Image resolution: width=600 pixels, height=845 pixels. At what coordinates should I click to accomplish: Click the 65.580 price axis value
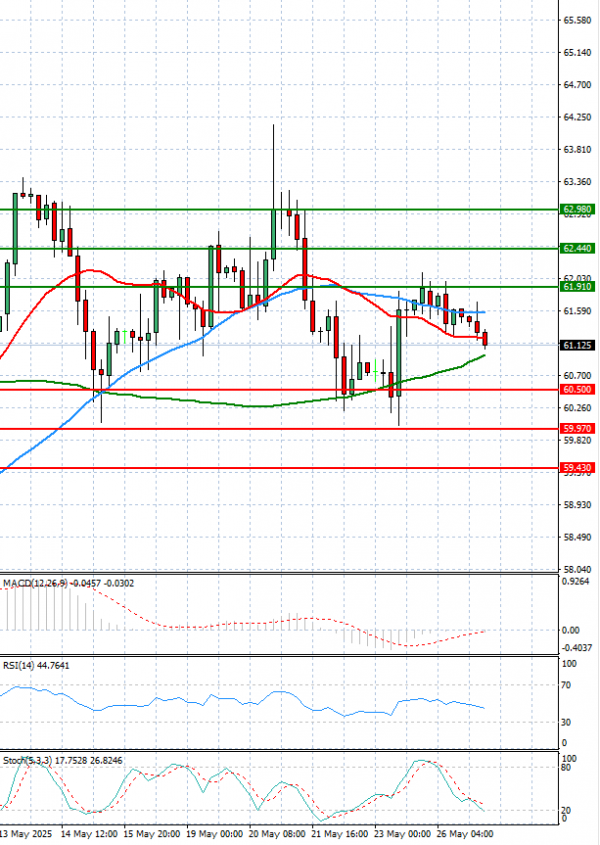pos(577,20)
